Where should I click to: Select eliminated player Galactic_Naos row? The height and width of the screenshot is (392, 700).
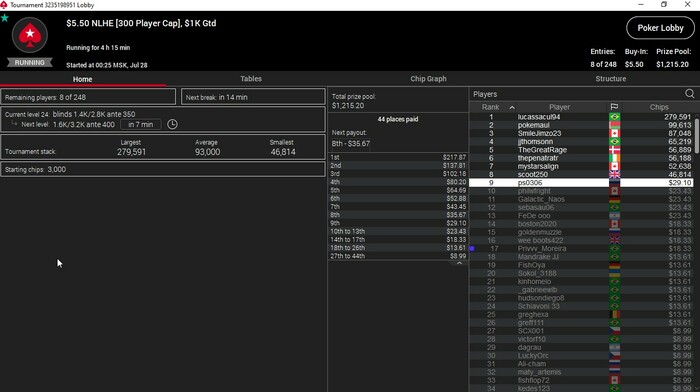pos(582,199)
